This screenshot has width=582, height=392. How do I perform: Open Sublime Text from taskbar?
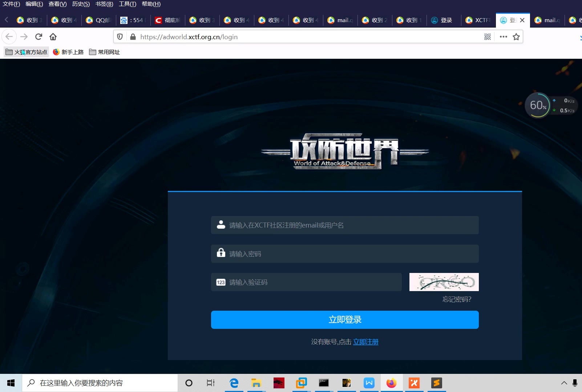click(x=436, y=383)
